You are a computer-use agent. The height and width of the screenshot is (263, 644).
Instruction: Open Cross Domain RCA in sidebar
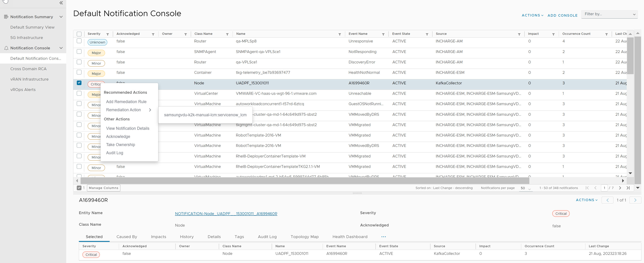(x=28, y=69)
